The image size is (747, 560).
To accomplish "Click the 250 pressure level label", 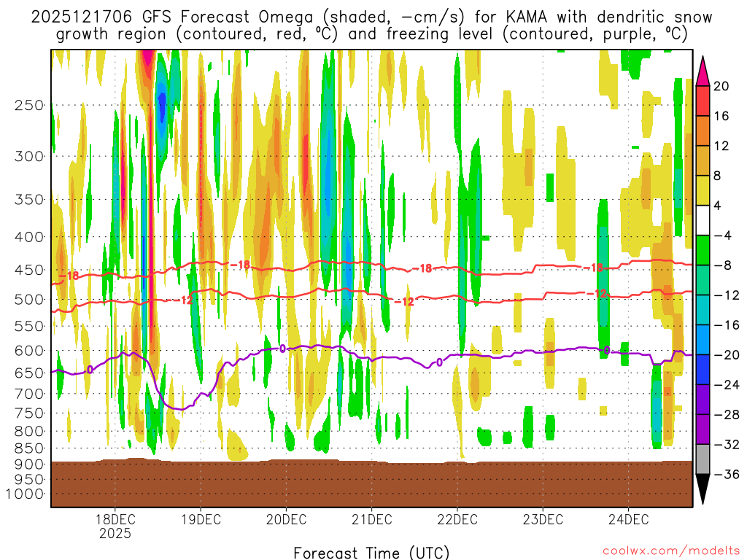I will [x=29, y=105].
